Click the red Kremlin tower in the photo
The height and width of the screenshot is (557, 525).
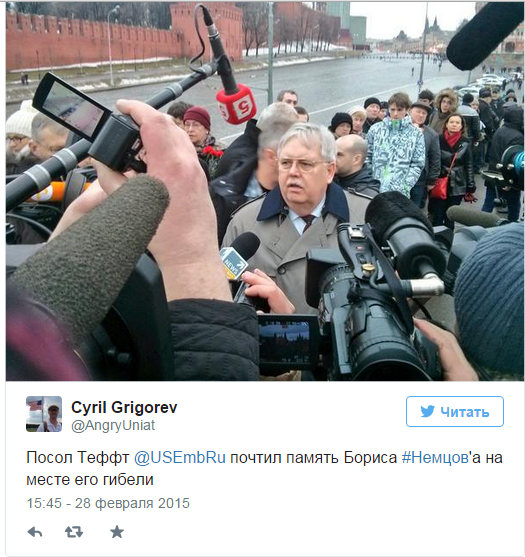206,30
